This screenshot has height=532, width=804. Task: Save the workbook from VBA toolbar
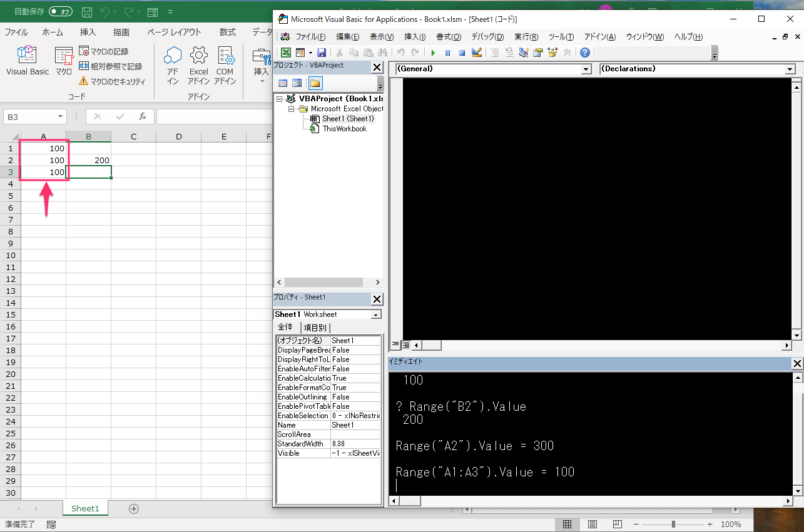[x=322, y=53]
